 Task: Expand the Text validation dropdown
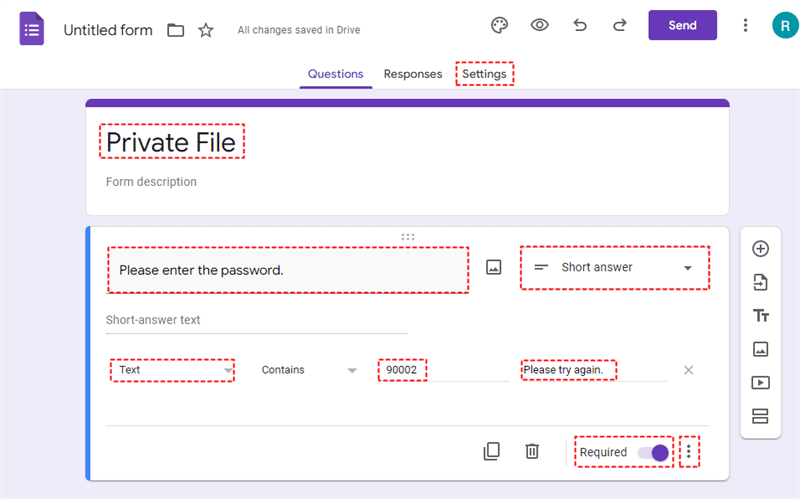pyautogui.click(x=172, y=370)
